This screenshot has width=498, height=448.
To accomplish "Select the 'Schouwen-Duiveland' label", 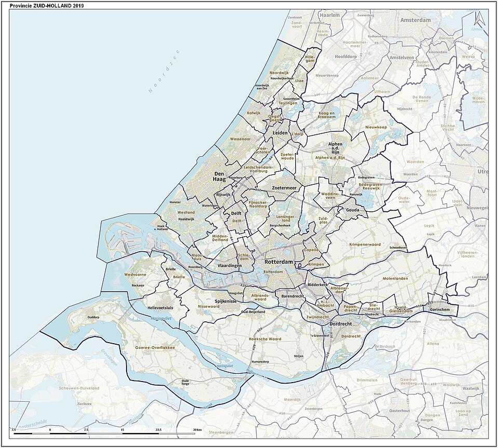I will [x=79, y=388].
